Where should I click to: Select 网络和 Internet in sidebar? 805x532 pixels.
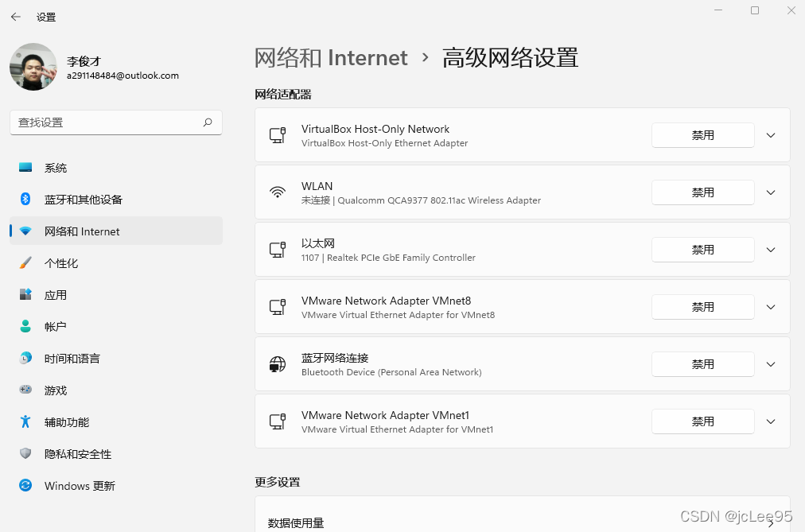point(116,231)
